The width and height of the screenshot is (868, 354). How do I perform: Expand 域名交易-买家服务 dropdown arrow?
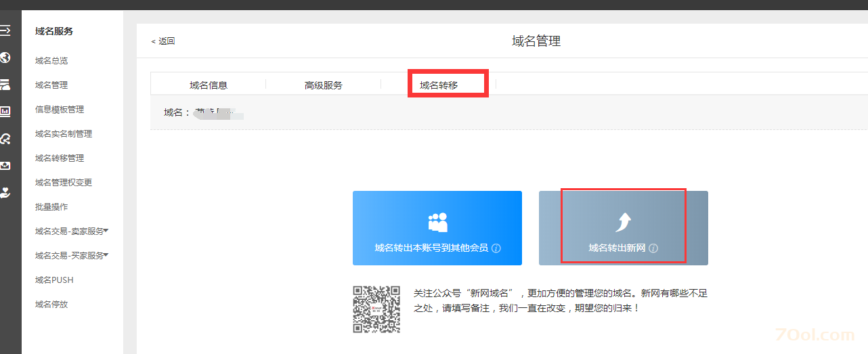point(106,255)
